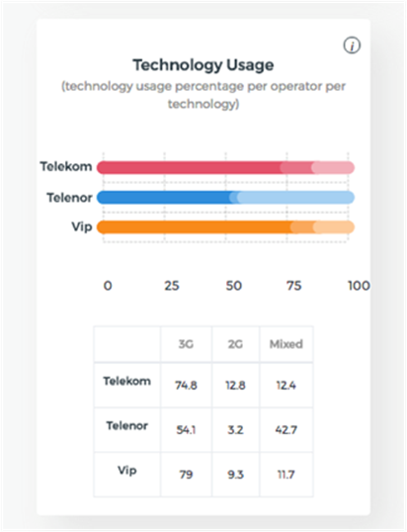Image resolution: width=407 pixels, height=532 pixels.
Task: Click the dark orange Vip 3G bar segment
Action: (197, 227)
